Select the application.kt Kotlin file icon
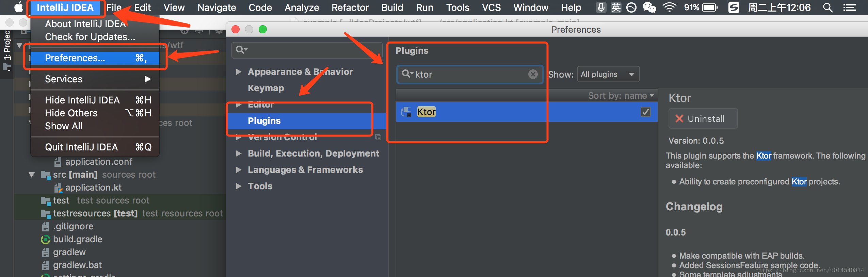The height and width of the screenshot is (277, 868). pos(59,188)
